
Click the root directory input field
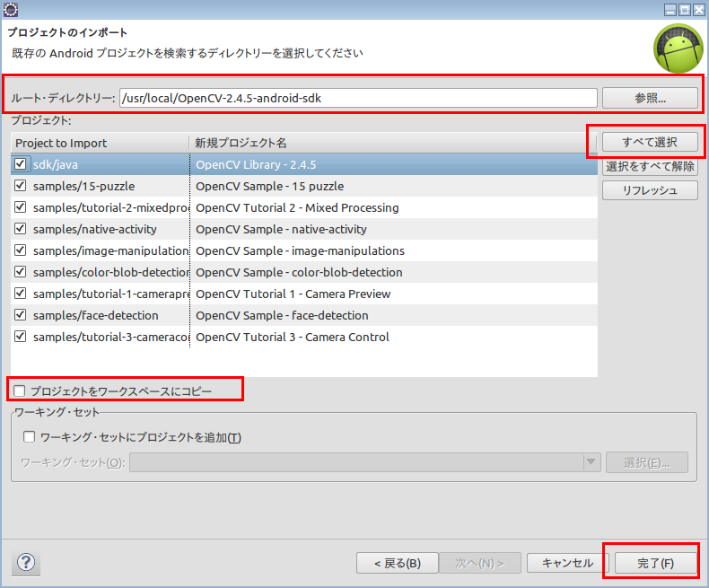pos(358,98)
